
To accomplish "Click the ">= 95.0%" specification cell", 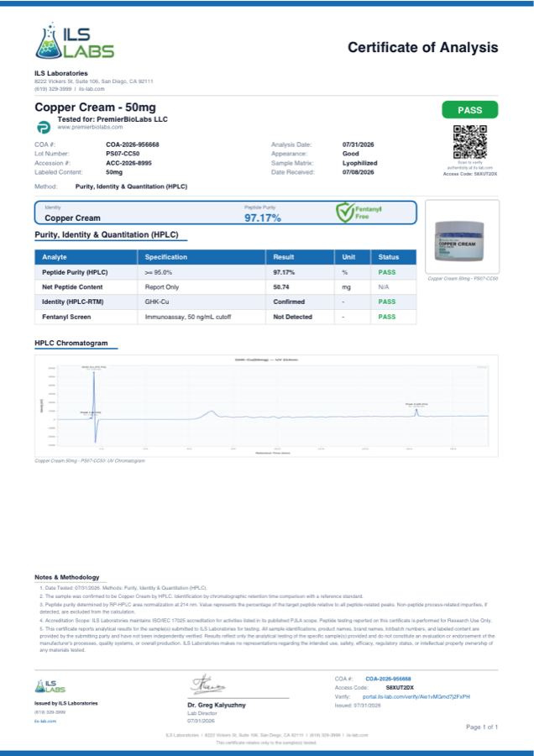I will click(158, 272).
